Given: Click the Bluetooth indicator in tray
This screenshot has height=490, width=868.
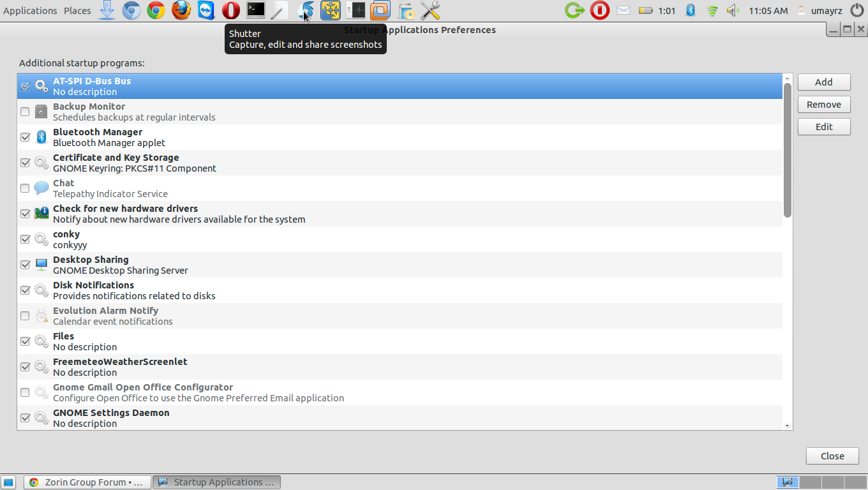Looking at the screenshot, I should point(690,10).
